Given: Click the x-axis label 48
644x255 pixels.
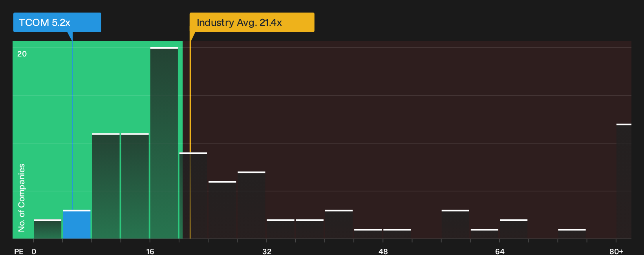Looking at the screenshot, I should [383, 251].
